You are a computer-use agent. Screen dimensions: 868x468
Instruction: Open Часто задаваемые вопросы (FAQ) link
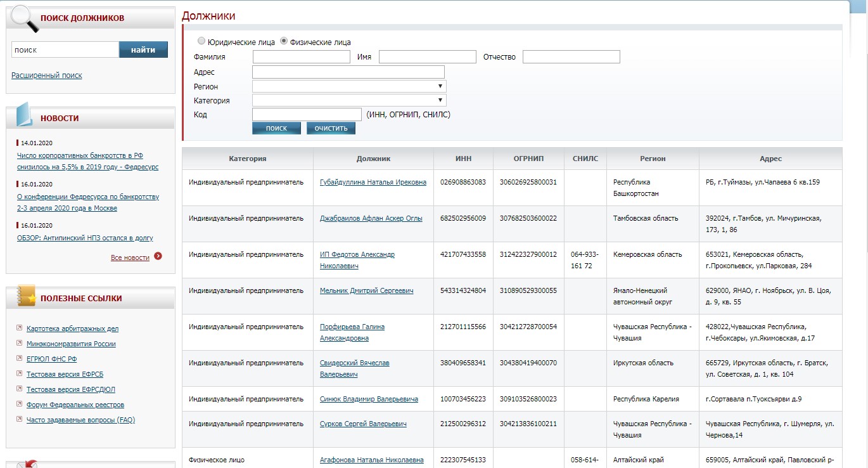(x=80, y=420)
